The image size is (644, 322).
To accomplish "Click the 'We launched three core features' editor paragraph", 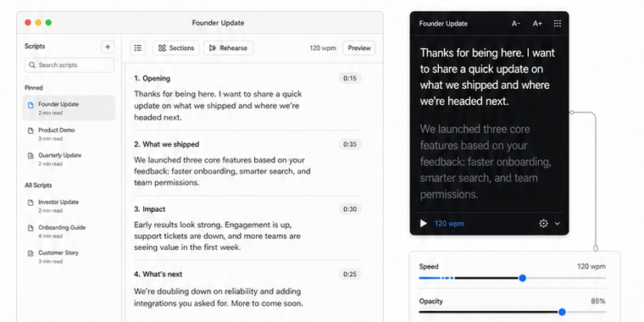I will [222, 171].
